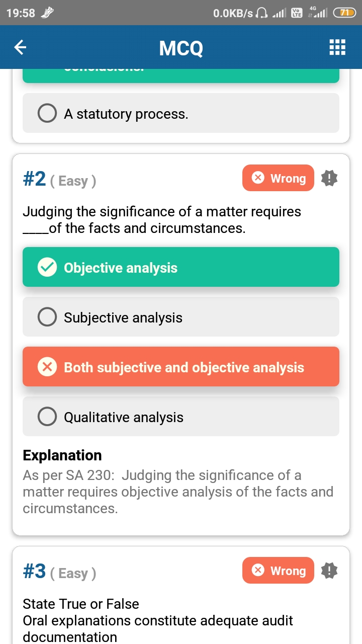Tap the question #2 number label
This screenshot has width=362, height=644.
pyautogui.click(x=35, y=179)
